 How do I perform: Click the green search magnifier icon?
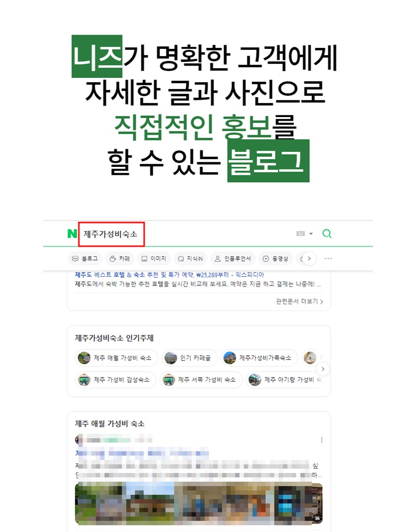[x=327, y=233]
